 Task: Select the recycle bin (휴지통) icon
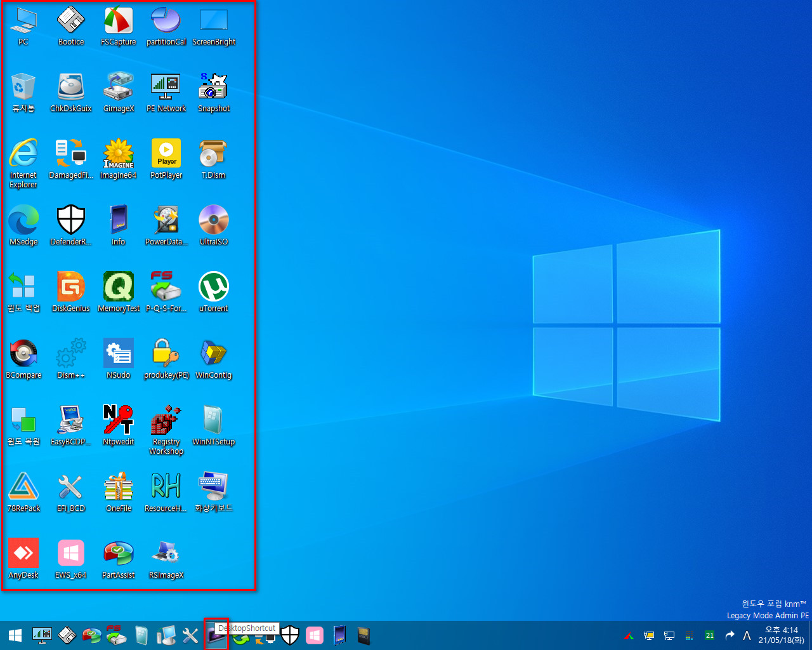[23, 93]
